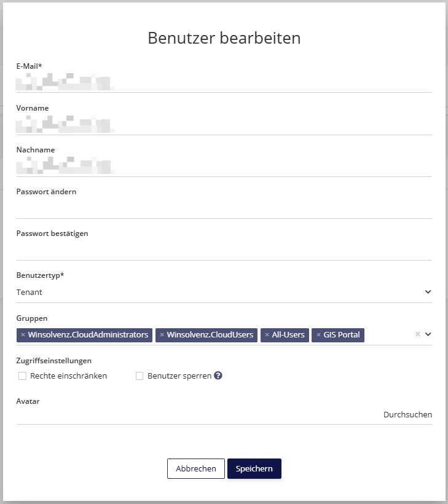Remove the All-Users group tag
The width and height of the screenshot is (448, 504).
click(267, 334)
